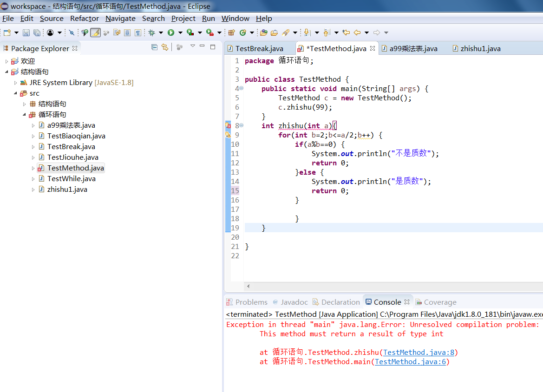Select TestWhile.java in Package Explorer

coord(72,179)
